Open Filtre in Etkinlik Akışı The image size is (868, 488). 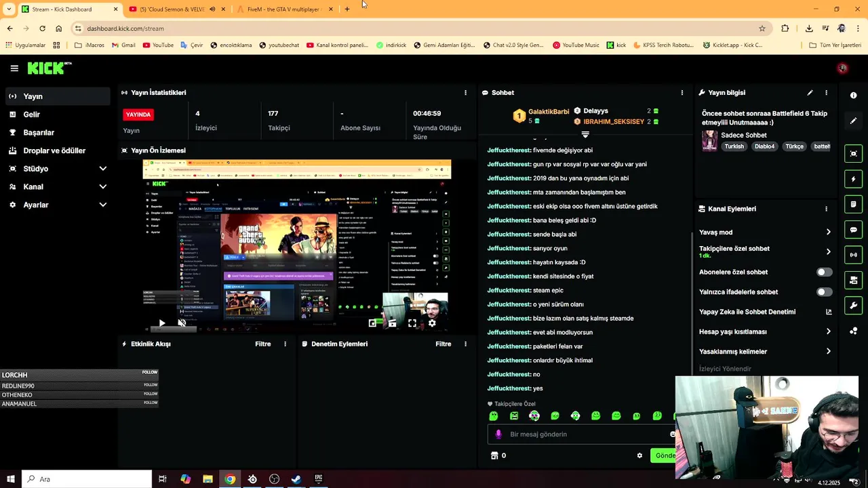(263, 344)
